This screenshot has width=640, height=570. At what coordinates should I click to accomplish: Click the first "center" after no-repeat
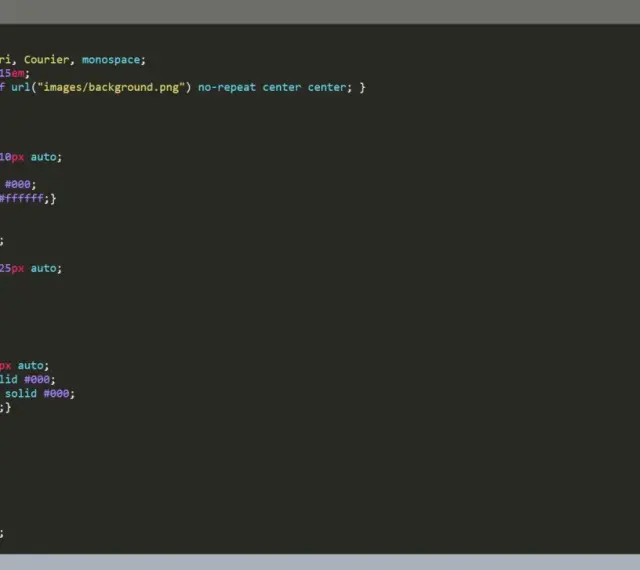point(282,87)
